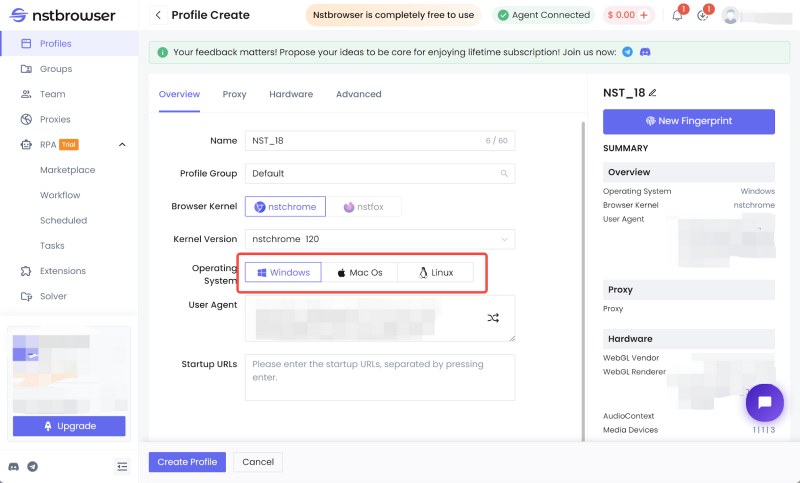This screenshot has height=483, width=800.
Task: Randomize the User Agent with shuffle icon
Action: click(x=493, y=318)
